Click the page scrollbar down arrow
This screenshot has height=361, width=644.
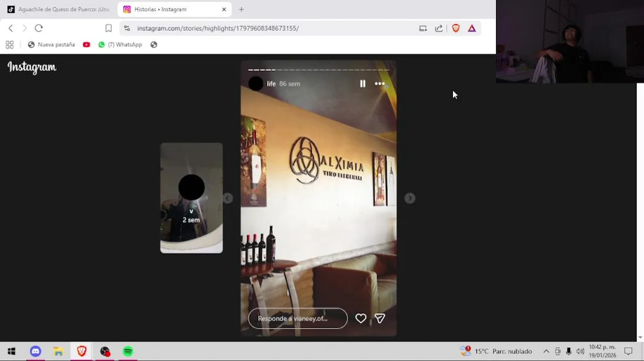(640, 337)
